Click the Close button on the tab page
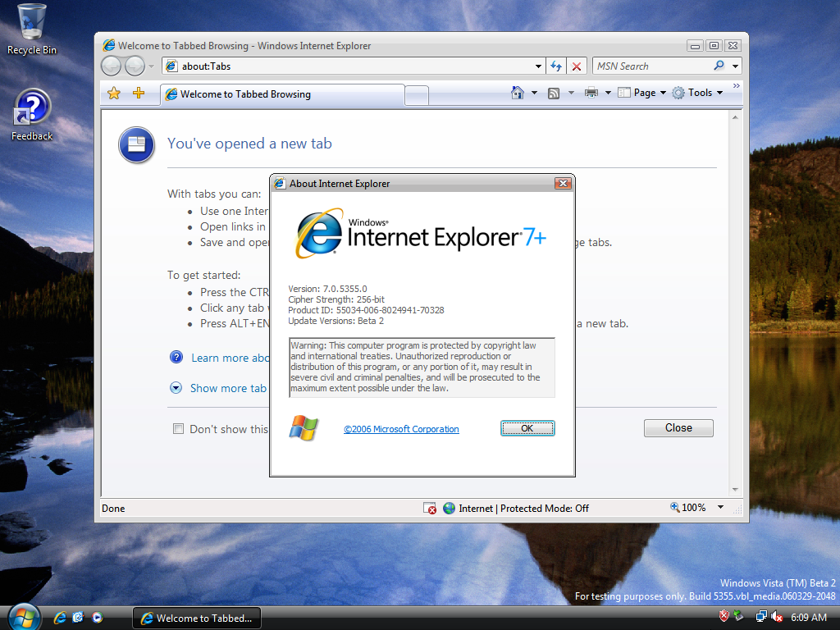The width and height of the screenshot is (840, 630). (678, 427)
